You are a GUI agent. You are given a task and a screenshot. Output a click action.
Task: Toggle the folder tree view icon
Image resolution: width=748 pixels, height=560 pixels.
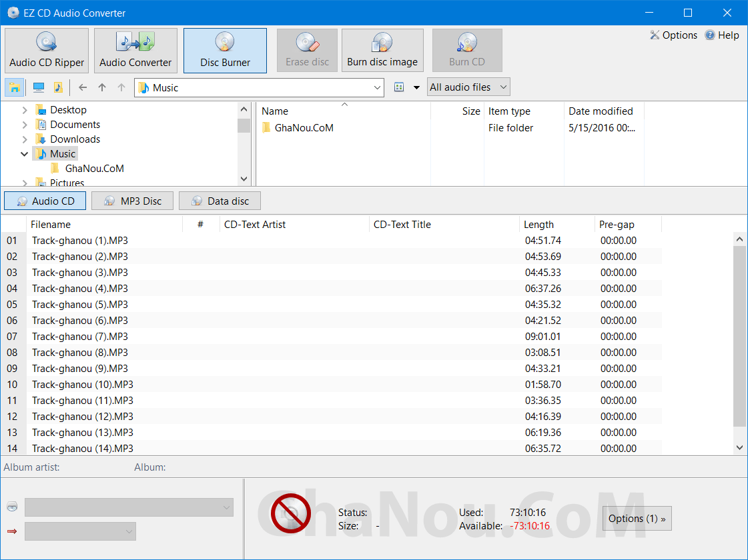click(14, 88)
